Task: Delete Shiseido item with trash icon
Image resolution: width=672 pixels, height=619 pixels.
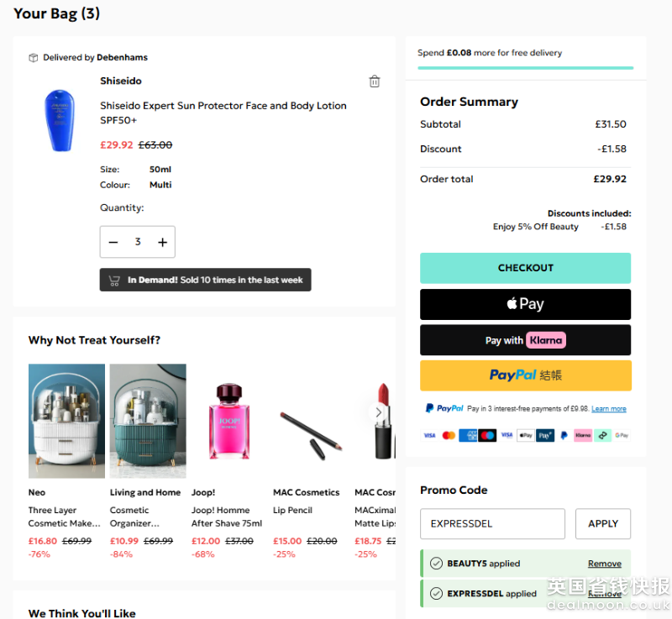Action: (x=375, y=81)
